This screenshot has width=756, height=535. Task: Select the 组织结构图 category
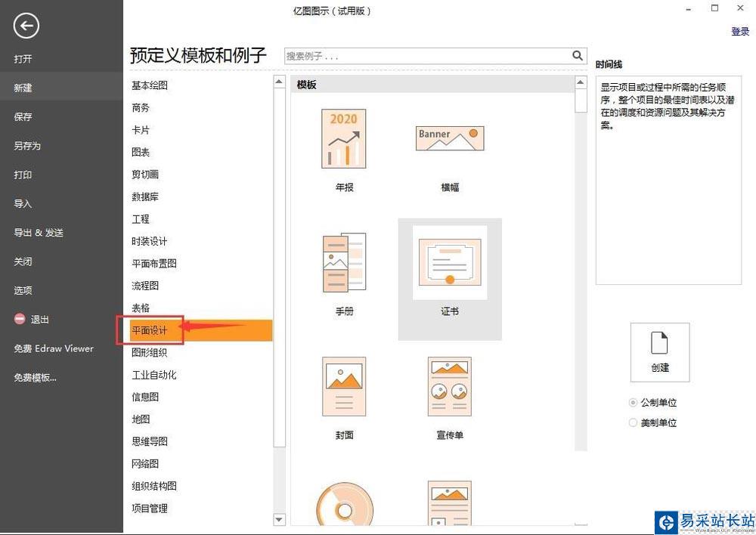154,486
